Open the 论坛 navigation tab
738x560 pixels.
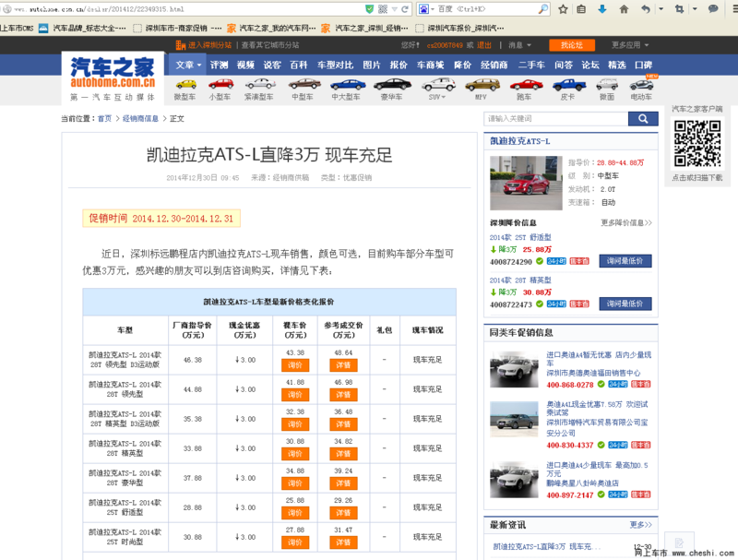pos(590,65)
